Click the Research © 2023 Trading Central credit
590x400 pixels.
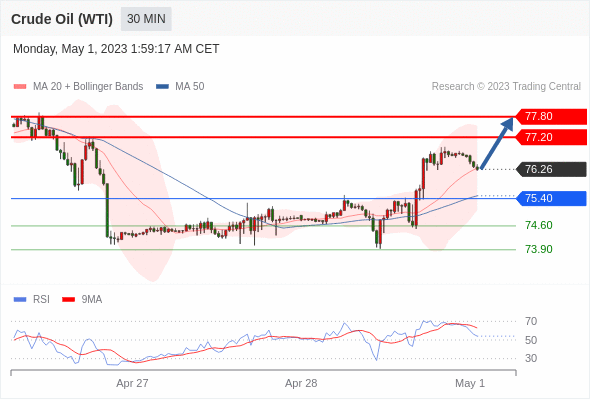coord(506,87)
